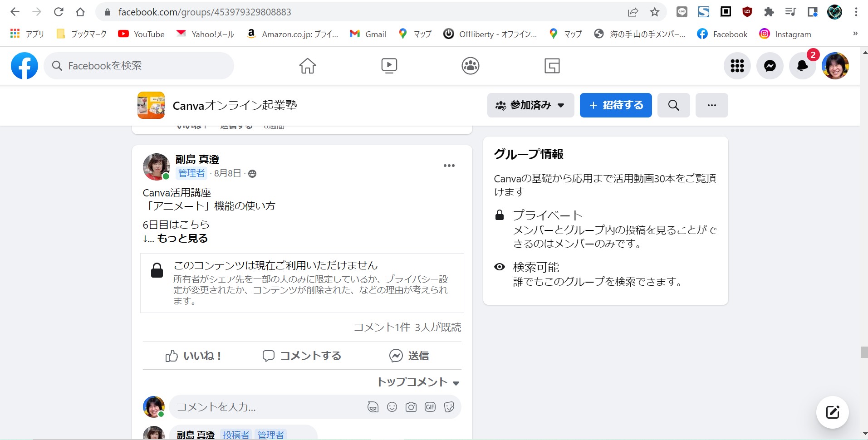Open Messenger chats

click(x=770, y=66)
